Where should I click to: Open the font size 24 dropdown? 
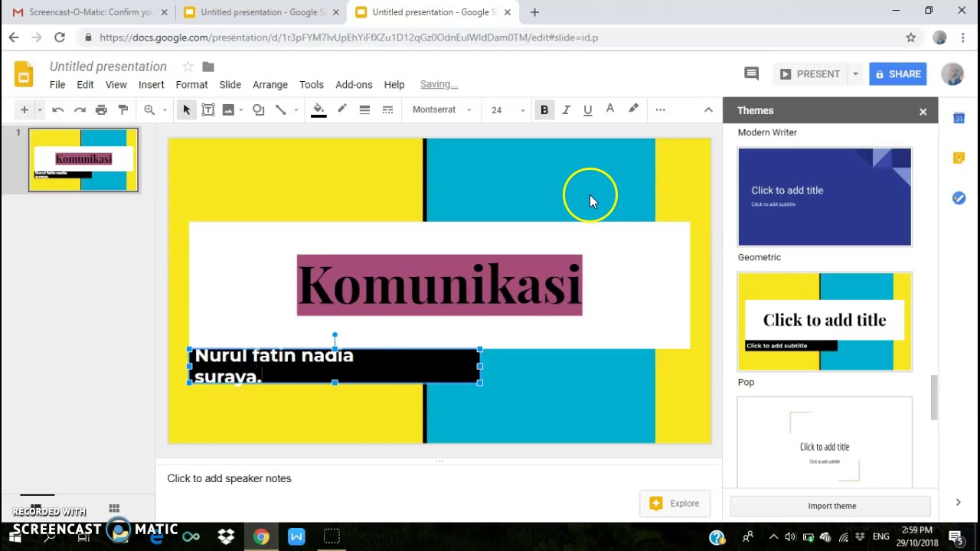(x=508, y=110)
